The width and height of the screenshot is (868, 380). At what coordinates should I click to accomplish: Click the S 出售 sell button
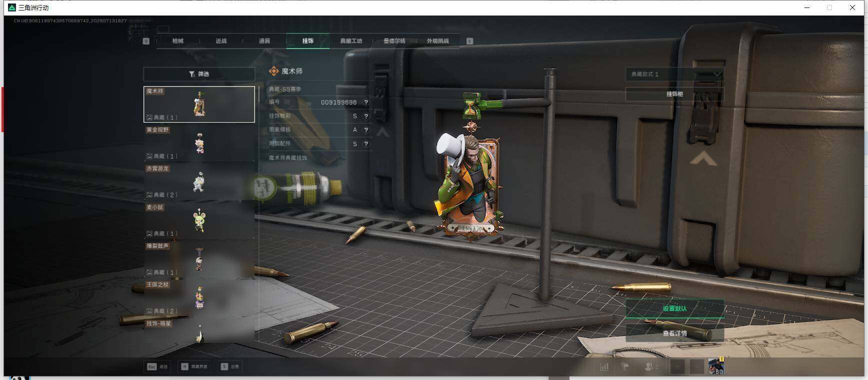click(x=230, y=366)
